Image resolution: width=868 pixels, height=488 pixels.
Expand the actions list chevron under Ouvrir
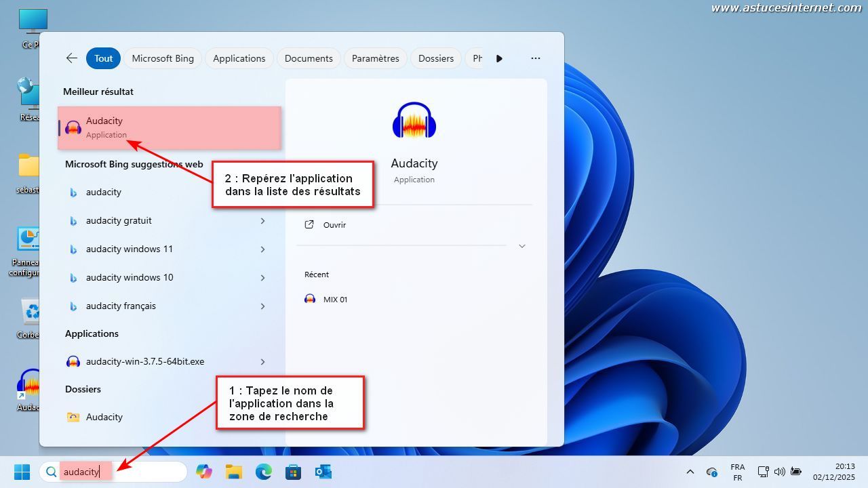point(521,246)
